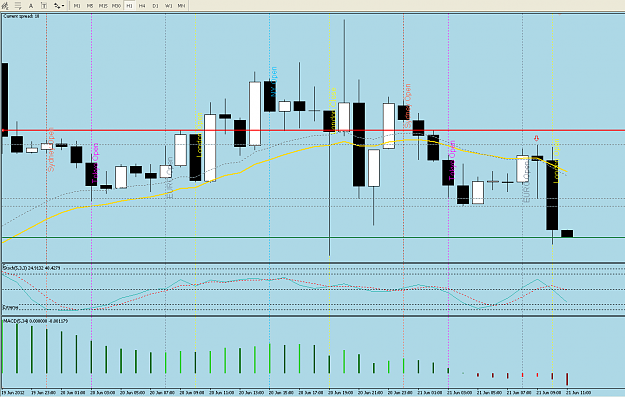
Task: Click the '20 Jun 19:00' time axis label
Action: pyautogui.click(x=340, y=393)
